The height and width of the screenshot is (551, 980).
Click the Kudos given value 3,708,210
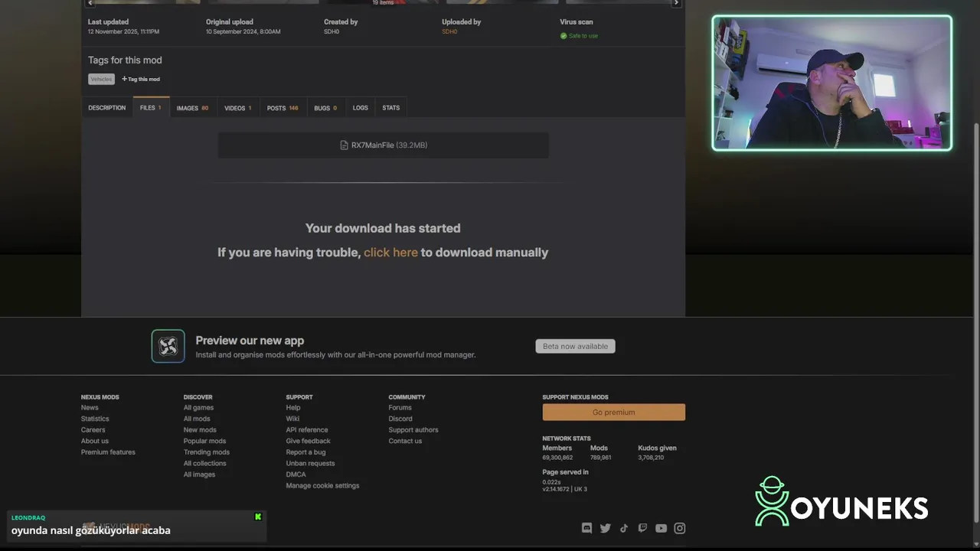[651, 458]
